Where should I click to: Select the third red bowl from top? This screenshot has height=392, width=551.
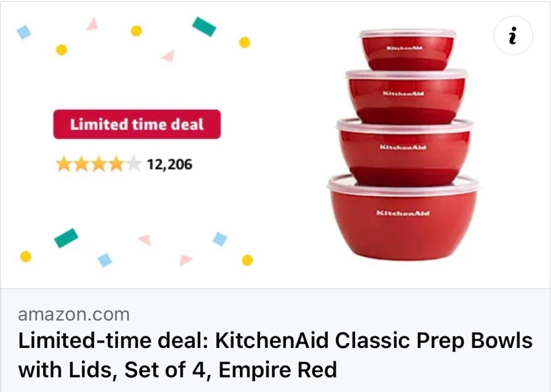405,152
